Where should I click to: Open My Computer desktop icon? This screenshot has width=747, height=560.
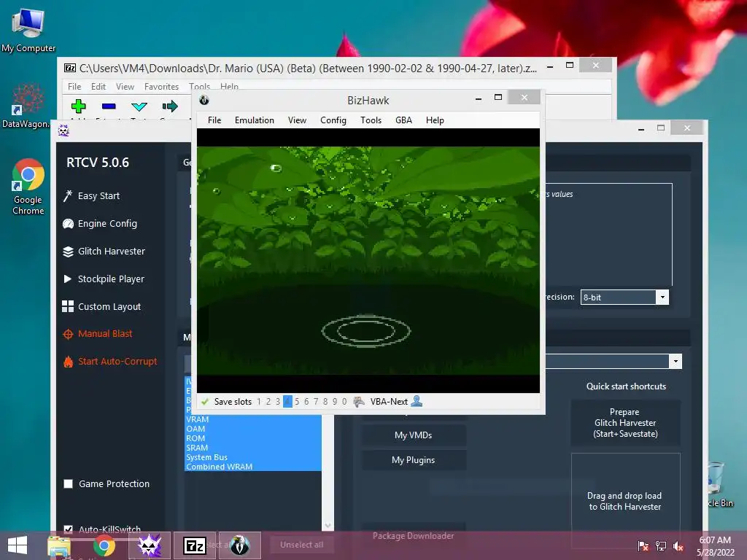coord(28,31)
